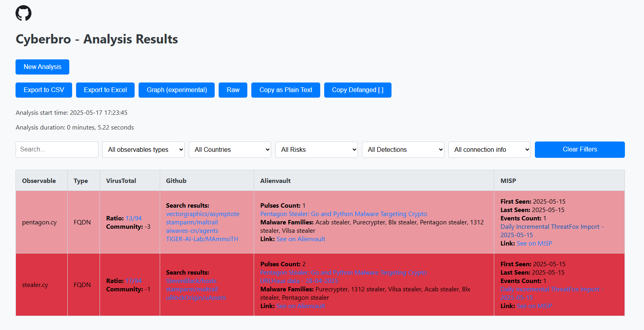This screenshot has width=644, height=330.
Task: Copy Defanged results
Action: (358, 90)
